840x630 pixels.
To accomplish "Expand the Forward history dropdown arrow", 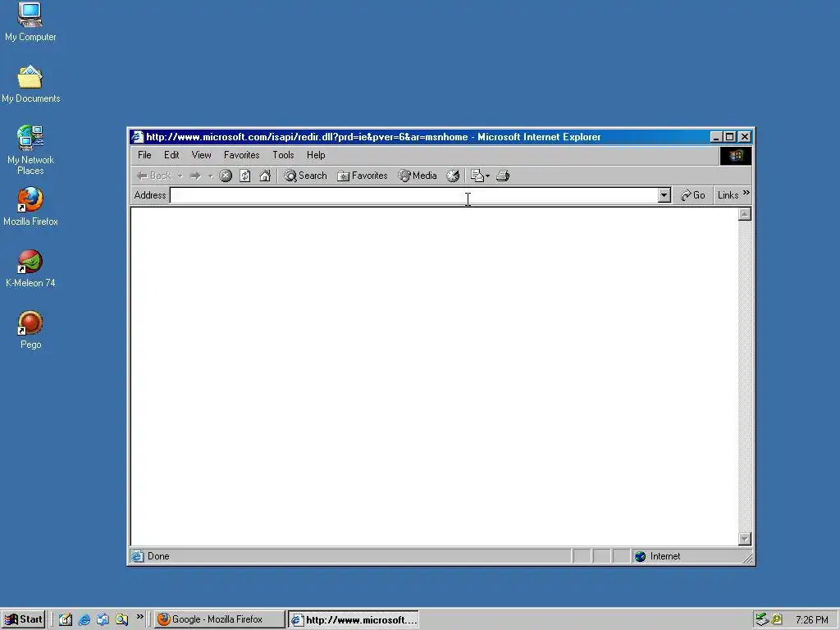I will point(211,176).
